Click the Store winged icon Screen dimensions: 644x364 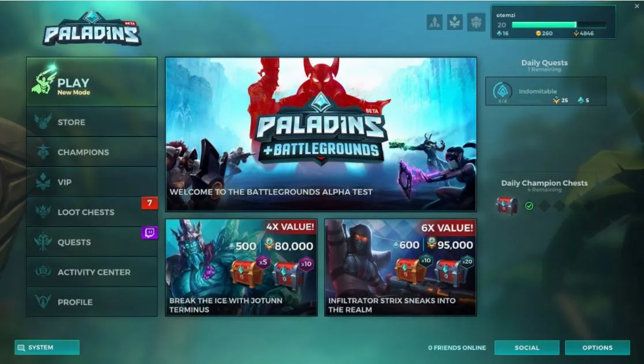coord(43,122)
